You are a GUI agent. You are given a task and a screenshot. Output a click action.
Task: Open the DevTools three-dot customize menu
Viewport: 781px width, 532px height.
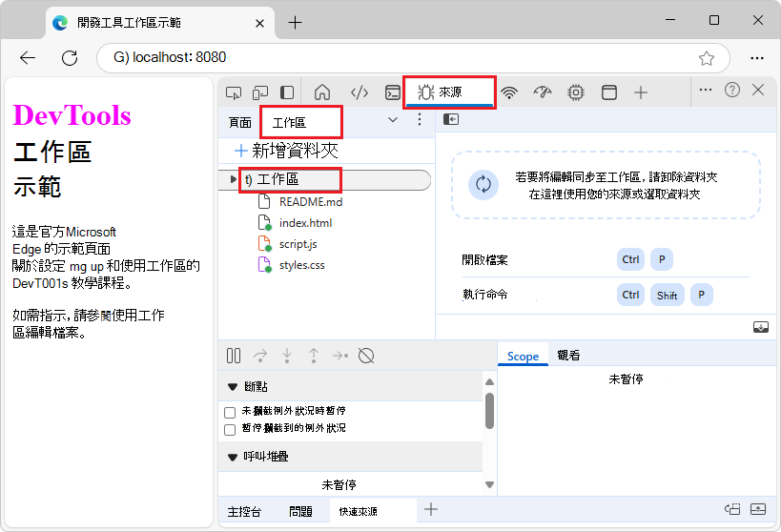point(706,90)
